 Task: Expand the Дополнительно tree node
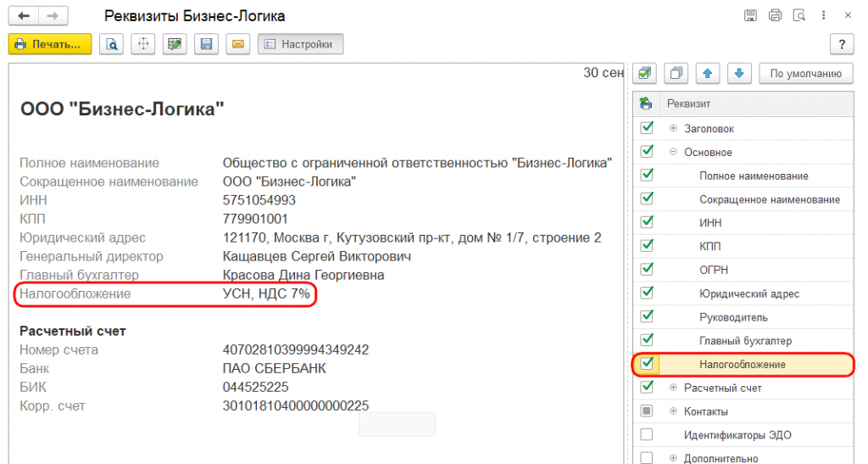click(673, 458)
